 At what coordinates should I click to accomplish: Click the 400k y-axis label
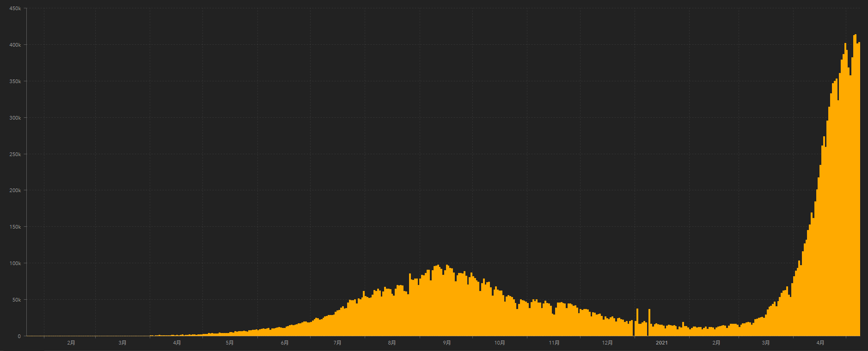click(15, 45)
